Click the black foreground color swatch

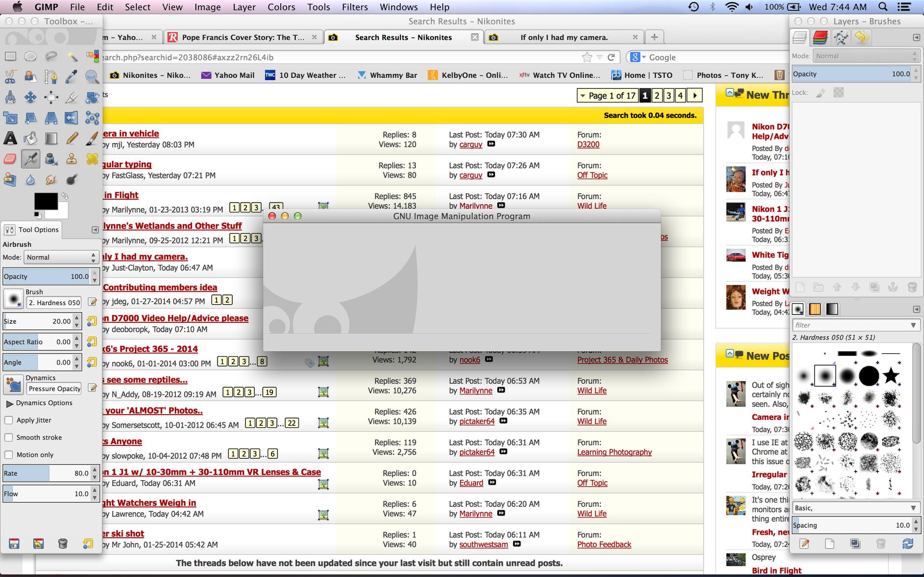46,201
